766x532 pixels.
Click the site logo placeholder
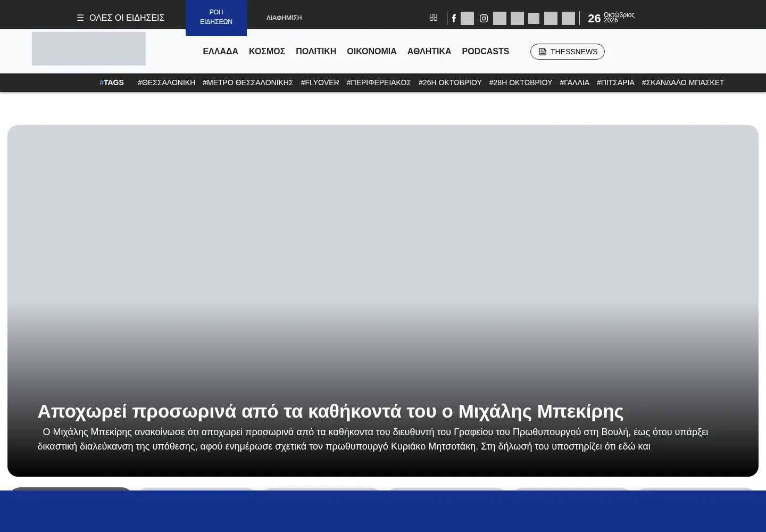(89, 48)
